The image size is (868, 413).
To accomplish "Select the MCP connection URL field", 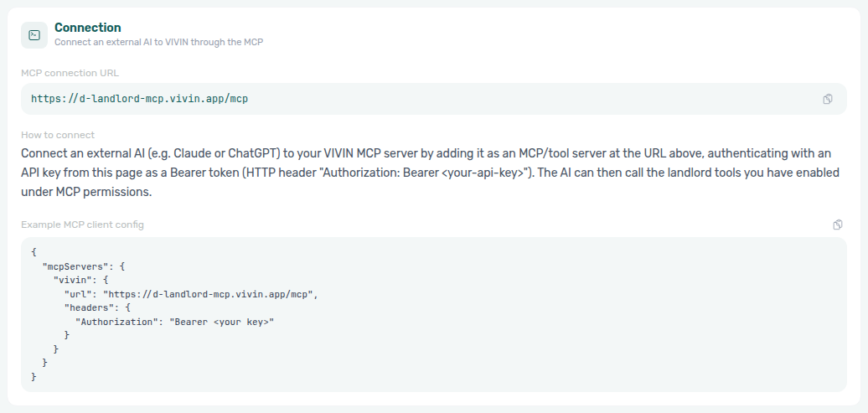I will 434,99.
